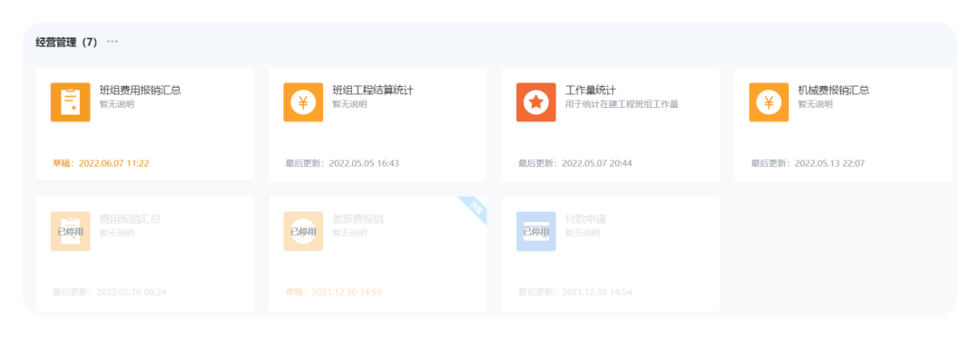Open the 机械费报销汇总 title
Screen dimensions: 980x338
tap(834, 90)
